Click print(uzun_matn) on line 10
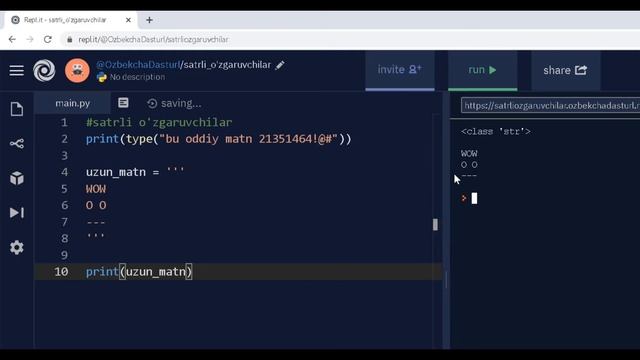 (139, 272)
